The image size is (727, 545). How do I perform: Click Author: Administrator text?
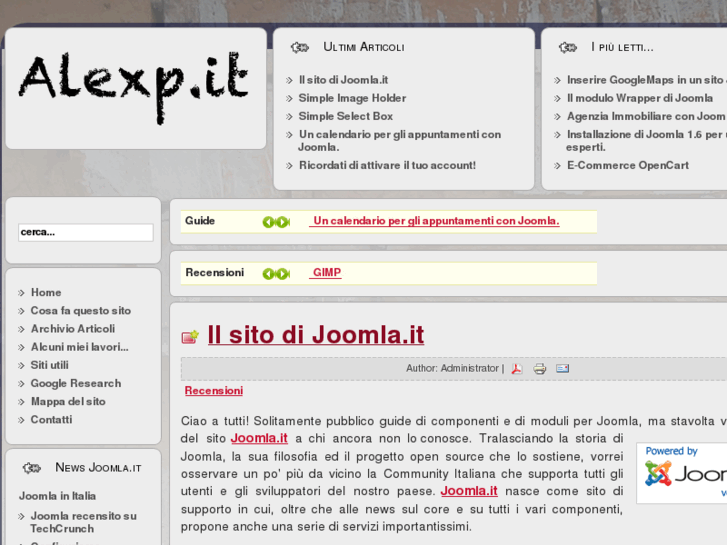[x=452, y=369]
